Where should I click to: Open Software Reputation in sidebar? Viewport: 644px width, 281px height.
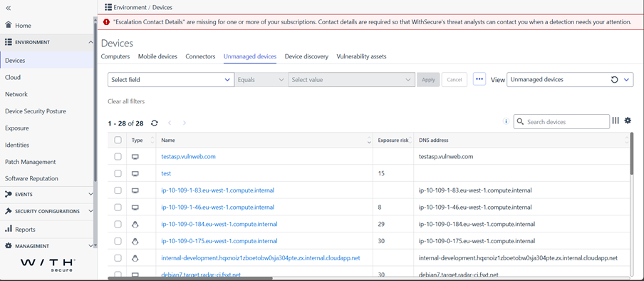[31, 178]
